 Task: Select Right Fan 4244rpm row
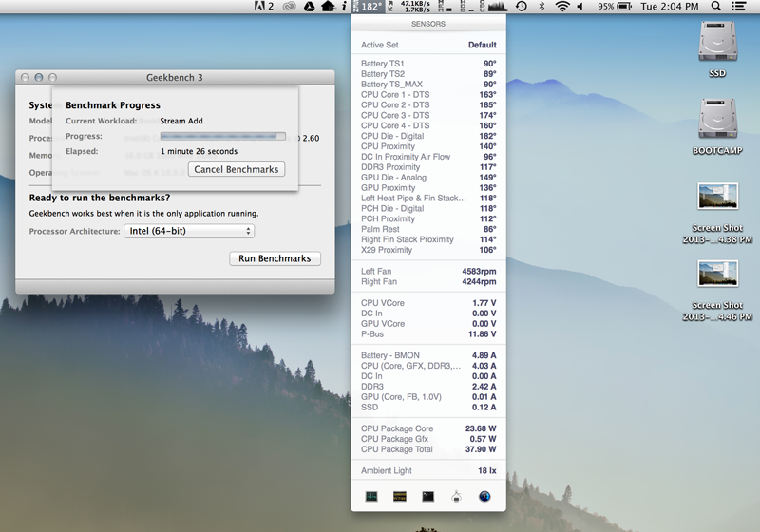(x=428, y=281)
